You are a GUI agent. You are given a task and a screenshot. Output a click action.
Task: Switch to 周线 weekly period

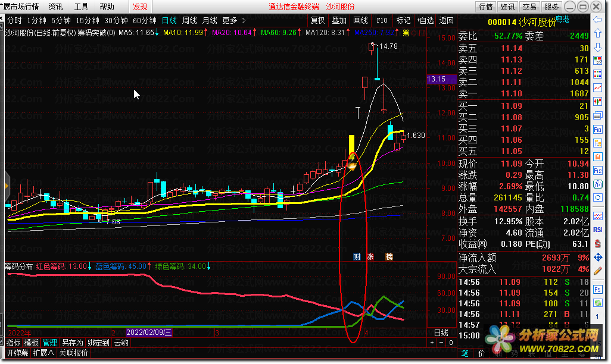pyautogui.click(x=190, y=20)
